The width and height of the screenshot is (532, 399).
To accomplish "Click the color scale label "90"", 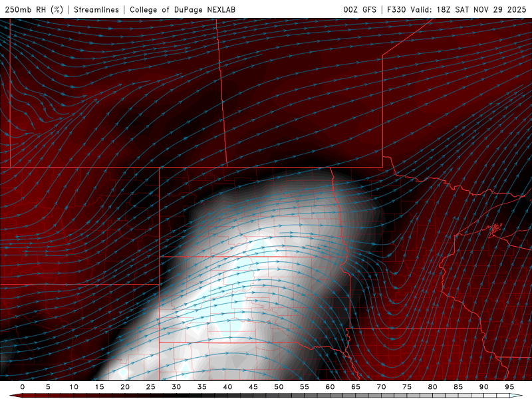I will coord(483,387).
